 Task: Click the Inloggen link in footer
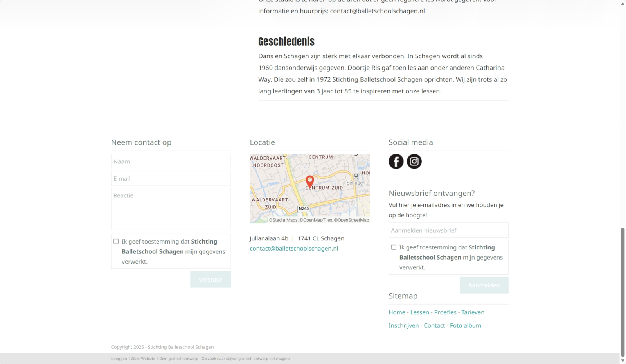click(x=119, y=359)
